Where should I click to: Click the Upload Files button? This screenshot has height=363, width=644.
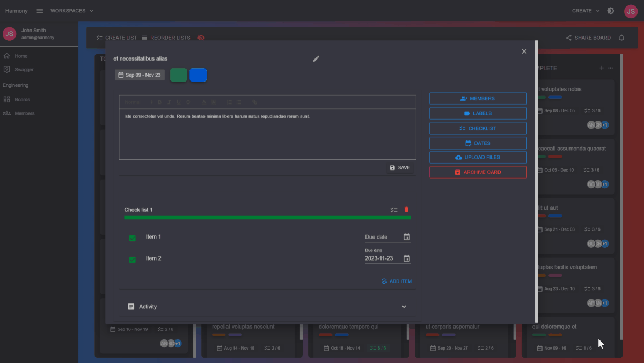(478, 157)
